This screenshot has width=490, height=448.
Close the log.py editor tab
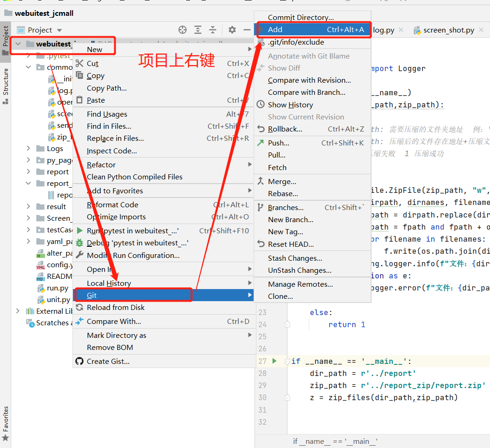(401, 30)
